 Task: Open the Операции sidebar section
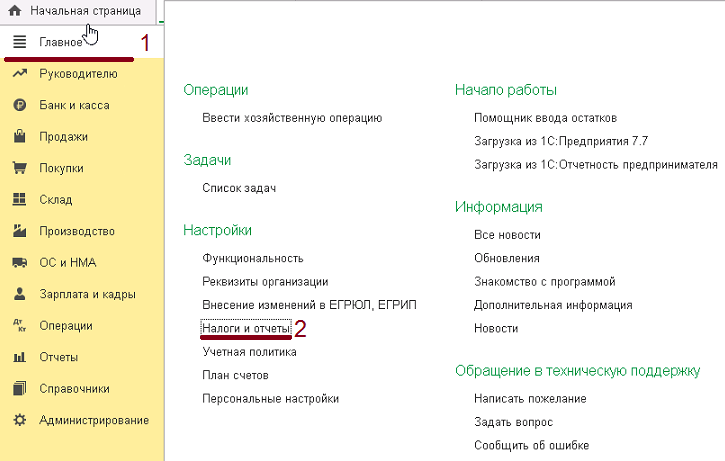coord(66,326)
